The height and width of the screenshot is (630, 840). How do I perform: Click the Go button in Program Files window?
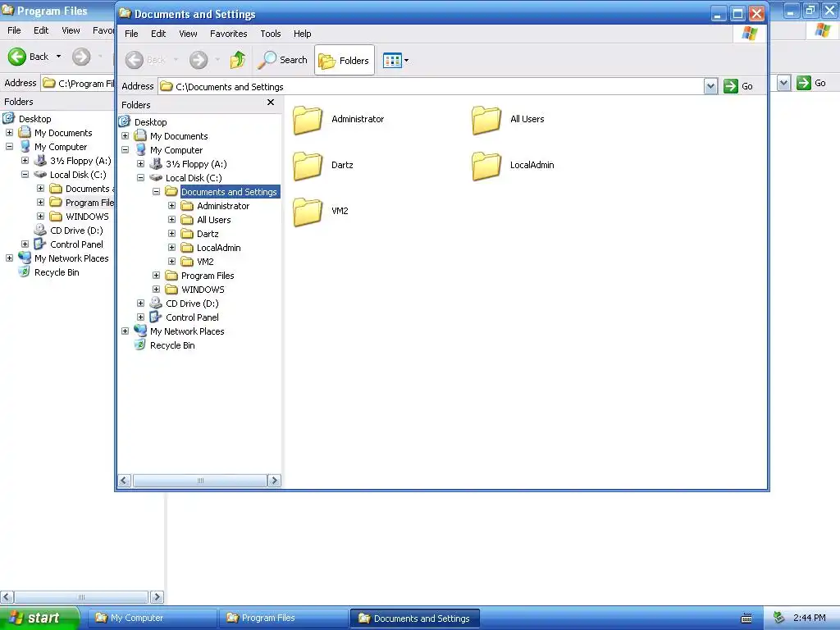811,83
